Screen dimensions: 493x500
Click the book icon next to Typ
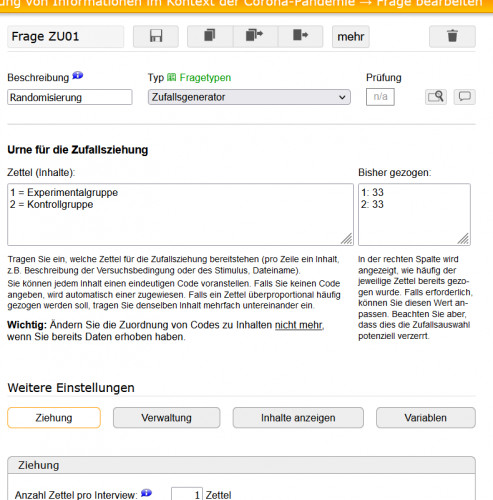171,77
